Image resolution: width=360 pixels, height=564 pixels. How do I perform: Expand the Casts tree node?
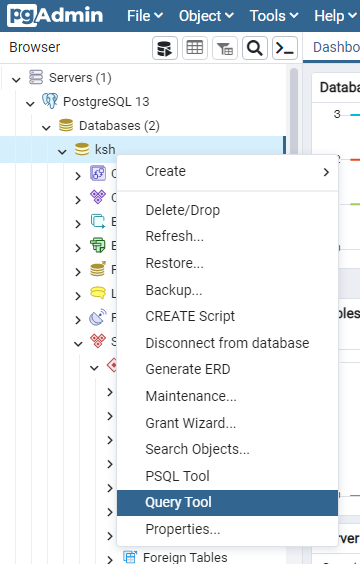tap(78, 176)
